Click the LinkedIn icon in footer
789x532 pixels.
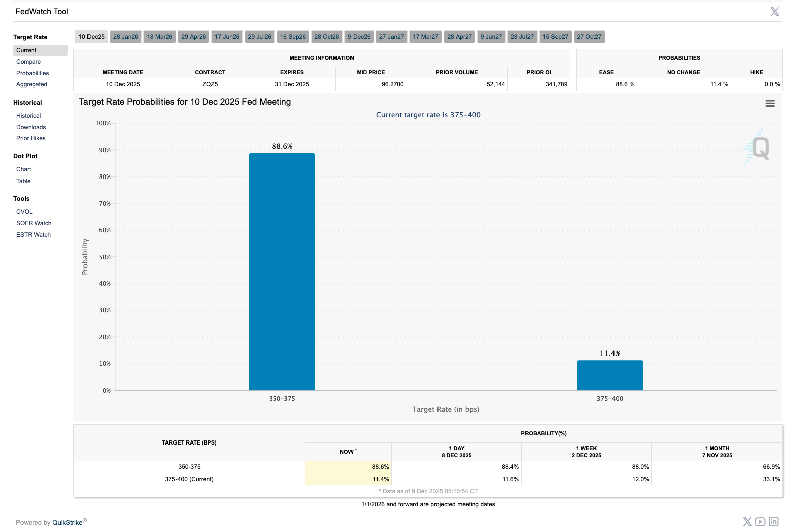pyautogui.click(x=774, y=522)
